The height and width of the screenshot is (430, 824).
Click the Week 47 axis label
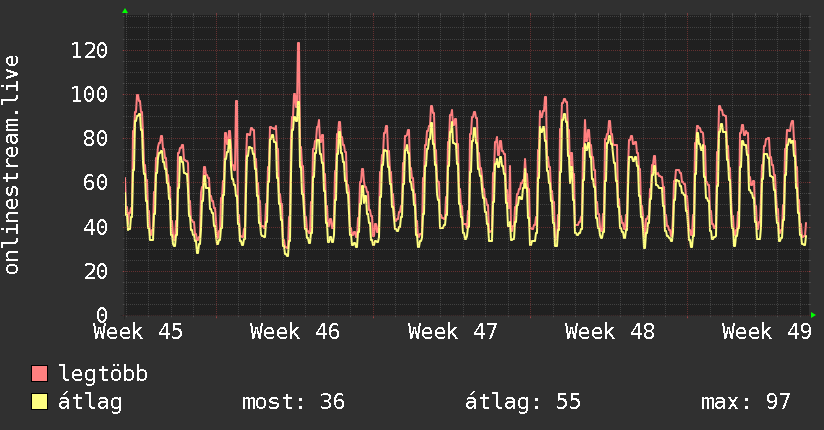(x=452, y=332)
